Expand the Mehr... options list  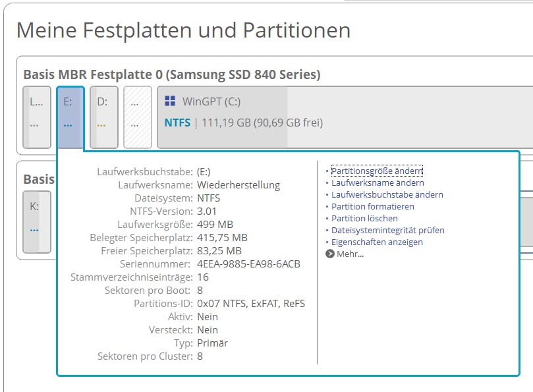pos(350,254)
